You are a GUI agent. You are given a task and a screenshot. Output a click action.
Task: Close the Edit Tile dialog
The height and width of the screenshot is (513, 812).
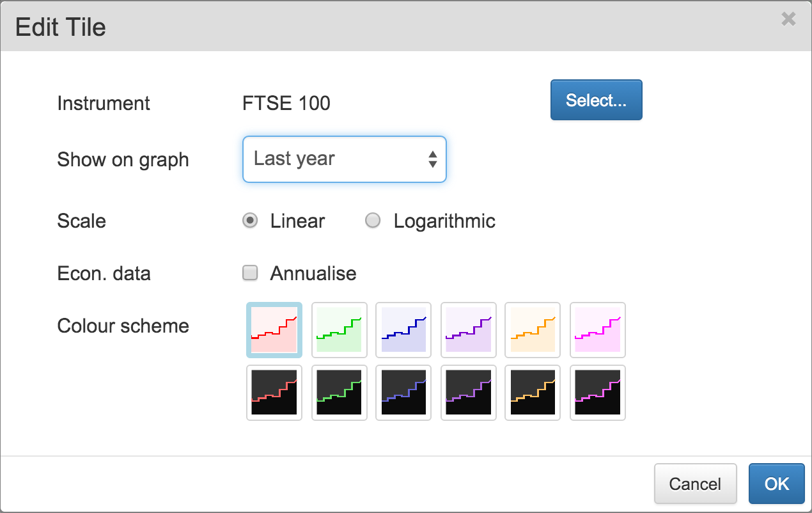click(x=788, y=19)
